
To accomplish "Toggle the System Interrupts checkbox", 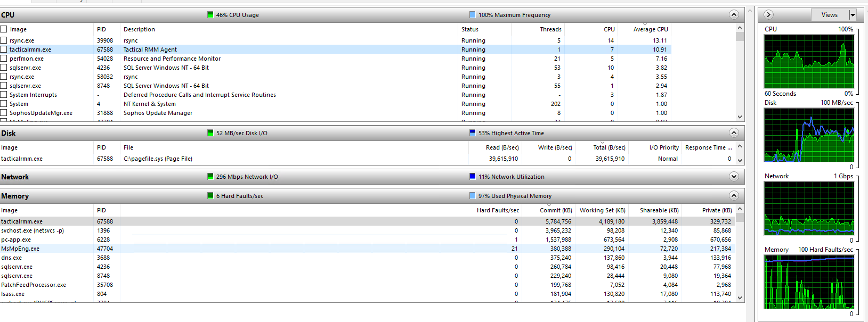I will click(x=4, y=95).
